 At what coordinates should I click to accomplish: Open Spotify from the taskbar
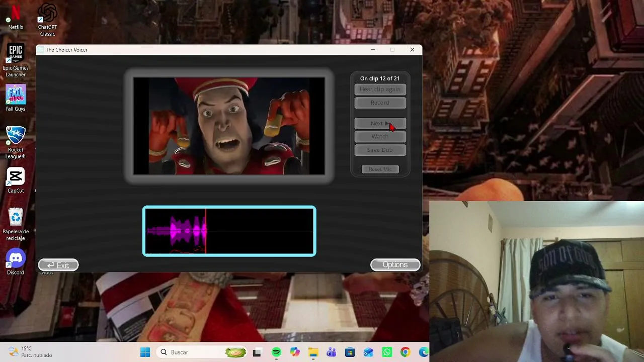tap(276, 352)
